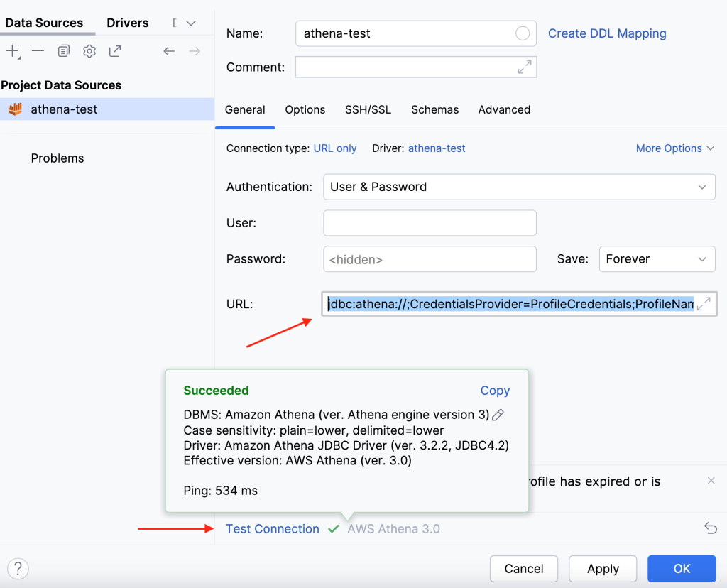Confirm settings with OK button
This screenshot has width=727, height=588.
pyautogui.click(x=681, y=568)
